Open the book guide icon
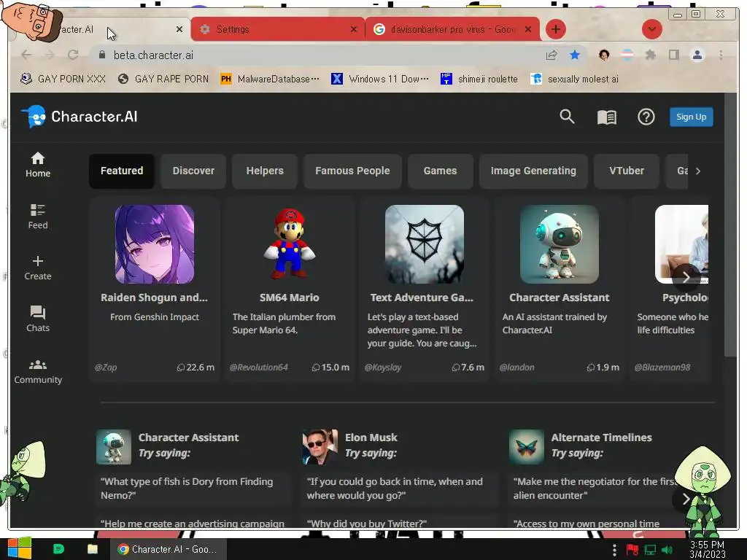Image resolution: width=747 pixels, height=560 pixels. (x=606, y=117)
